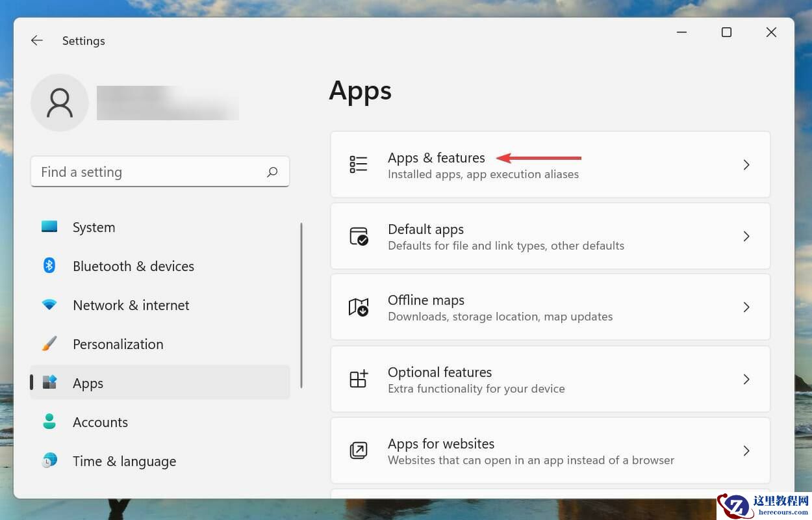Click the Apps page heading
The image size is (812, 520).
pyautogui.click(x=361, y=91)
